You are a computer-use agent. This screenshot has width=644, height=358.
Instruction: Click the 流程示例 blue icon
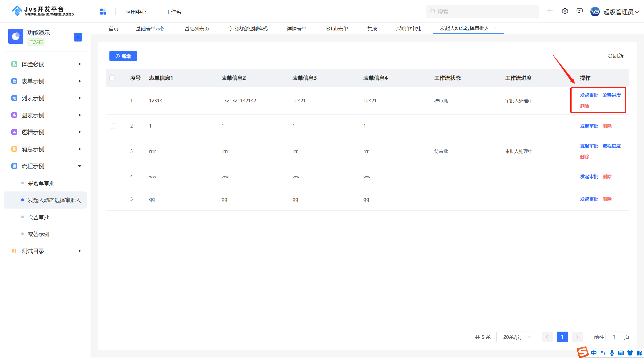click(14, 166)
